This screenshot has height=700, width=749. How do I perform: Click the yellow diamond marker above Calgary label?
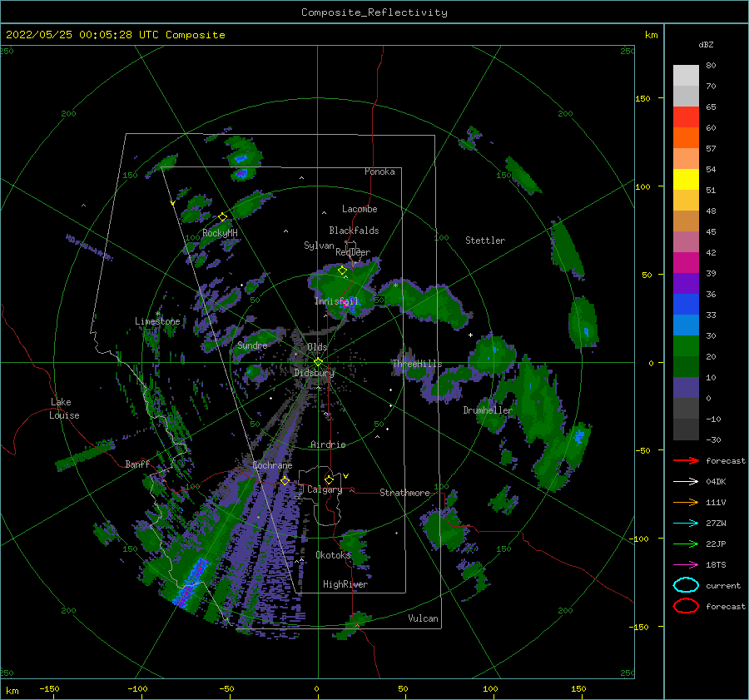[329, 479]
